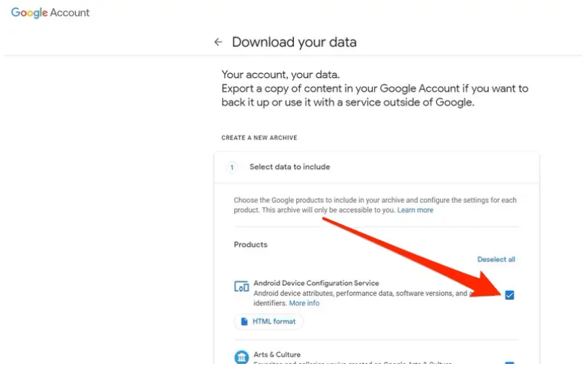Click Deselect all products
The image size is (588, 374).
click(496, 259)
